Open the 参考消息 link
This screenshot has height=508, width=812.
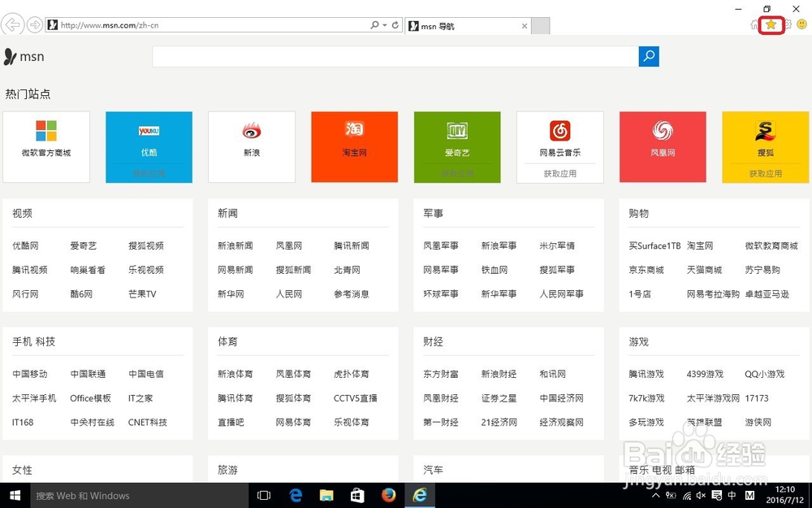(351, 294)
